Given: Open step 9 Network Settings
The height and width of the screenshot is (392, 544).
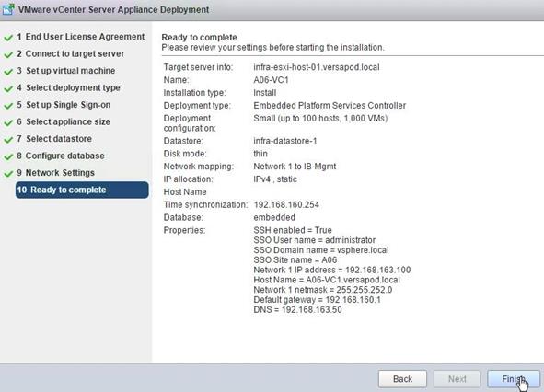Looking at the screenshot, I should (55, 173).
